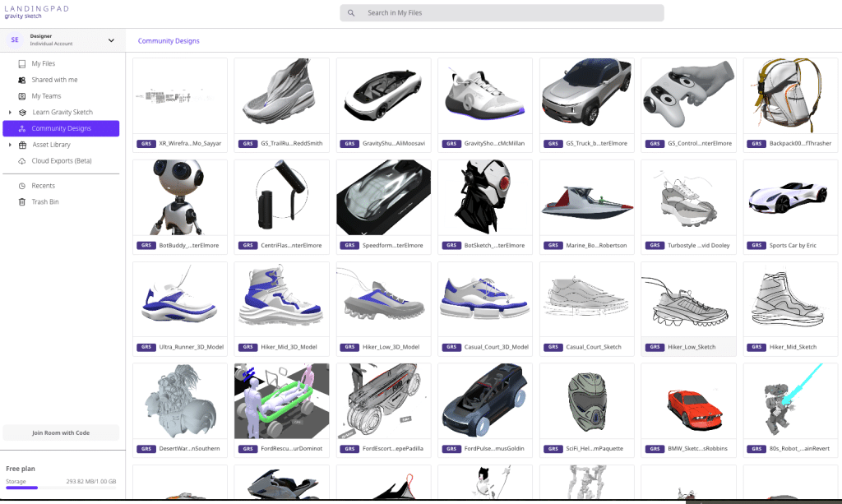The image size is (842, 504).
Task: Open the Hiker_Mid_3D_Model boot thumbnail
Action: coord(281,299)
